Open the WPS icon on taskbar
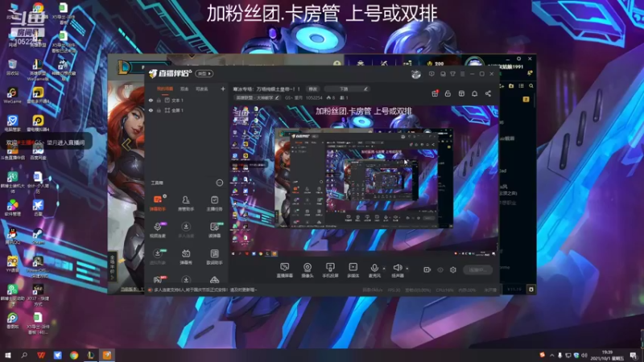The width and height of the screenshot is (644, 362). coord(41,355)
